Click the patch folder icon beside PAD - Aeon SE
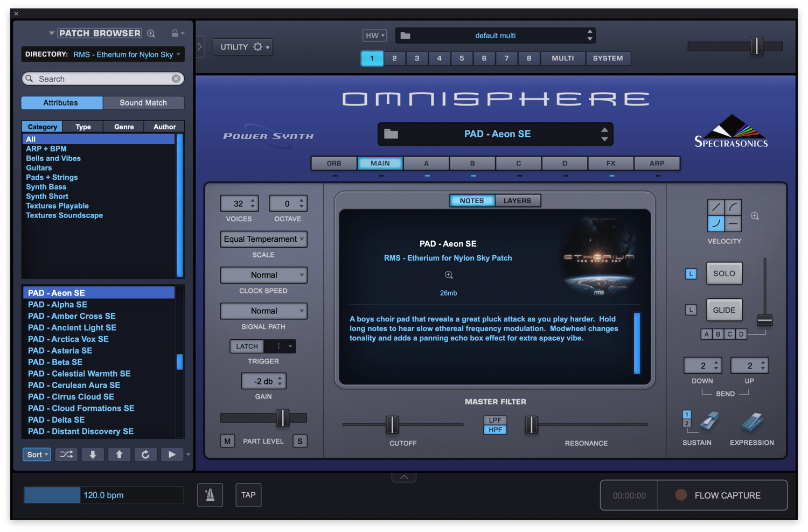 click(x=391, y=134)
